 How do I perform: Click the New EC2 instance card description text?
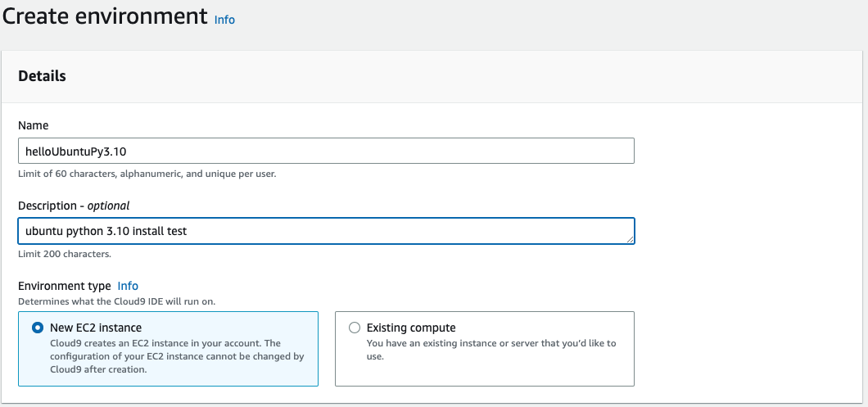tap(177, 356)
